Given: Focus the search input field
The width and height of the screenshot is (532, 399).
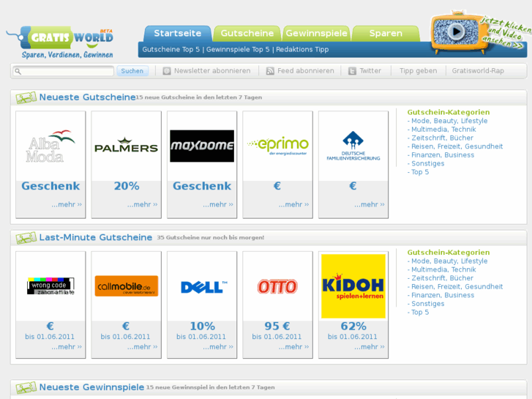Looking at the screenshot, I should click(64, 71).
